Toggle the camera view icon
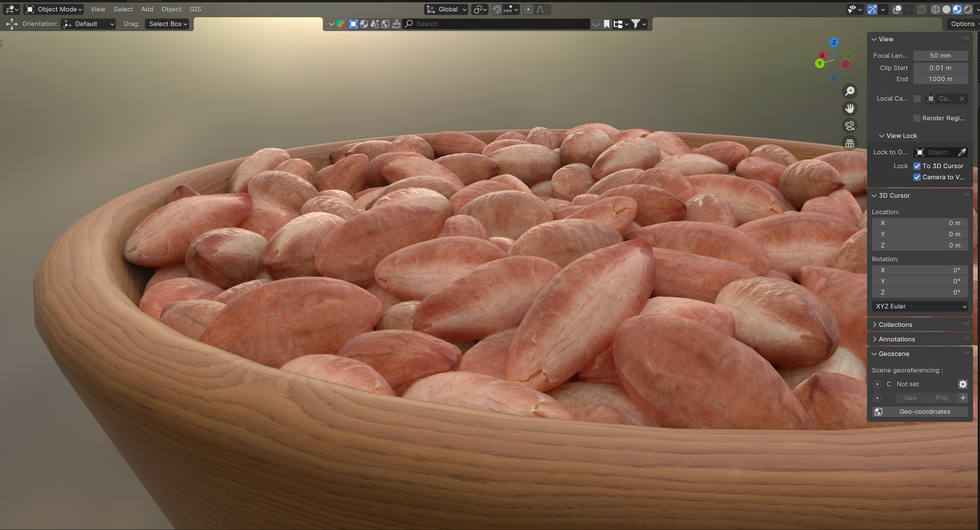Screen dimensions: 980x530 (x=850, y=126)
